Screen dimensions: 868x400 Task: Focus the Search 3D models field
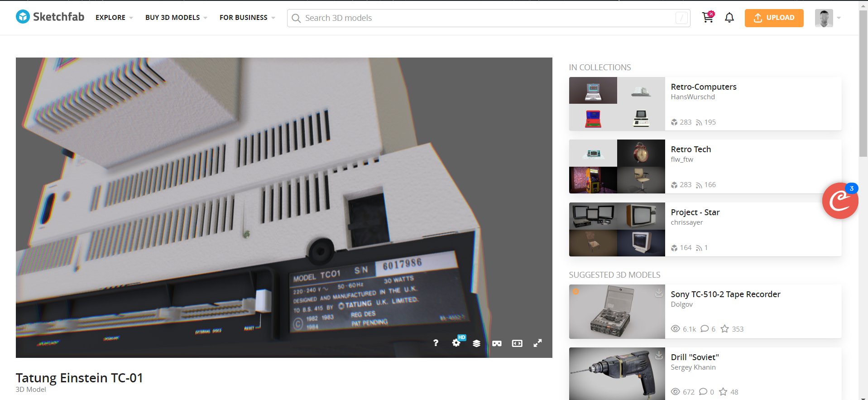coord(489,18)
